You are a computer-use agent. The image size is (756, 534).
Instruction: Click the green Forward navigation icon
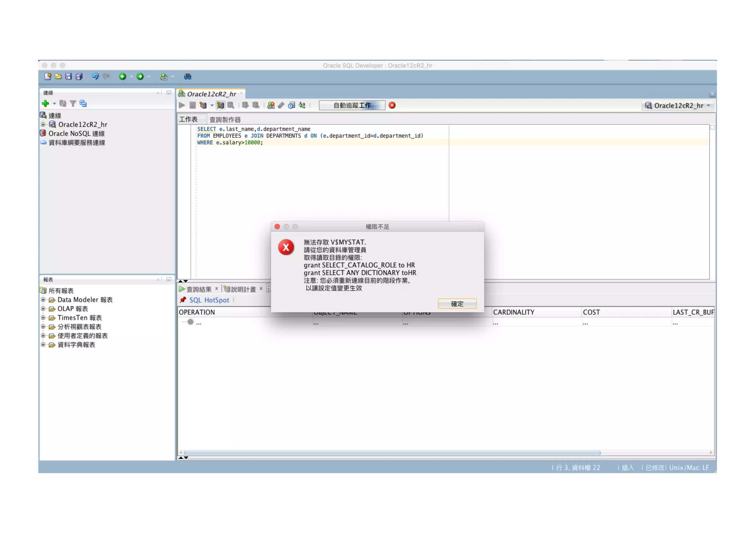(140, 76)
